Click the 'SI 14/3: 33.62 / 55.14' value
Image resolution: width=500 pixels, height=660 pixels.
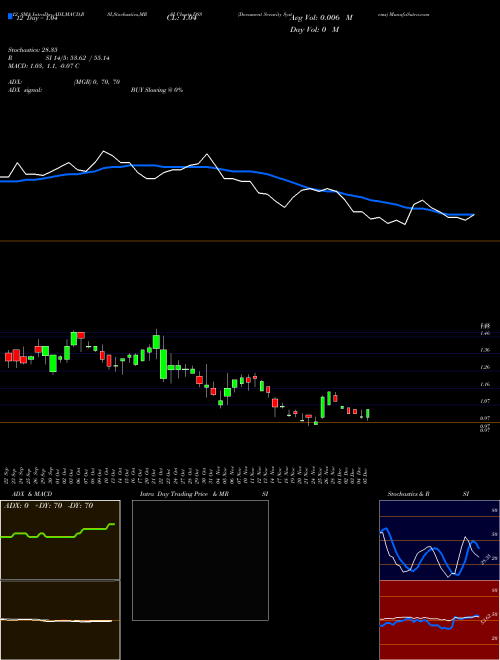click(x=78, y=58)
